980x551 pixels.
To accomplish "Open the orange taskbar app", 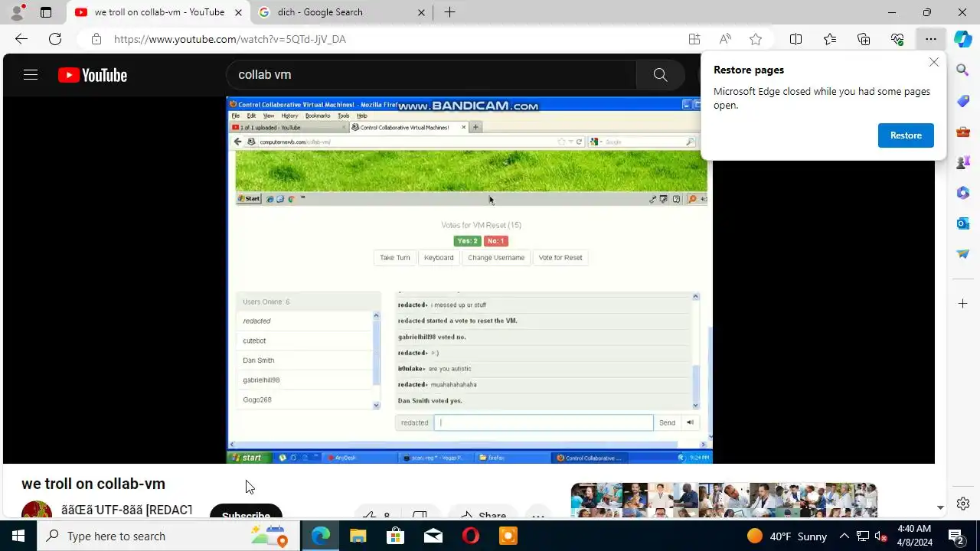I will [x=508, y=536].
